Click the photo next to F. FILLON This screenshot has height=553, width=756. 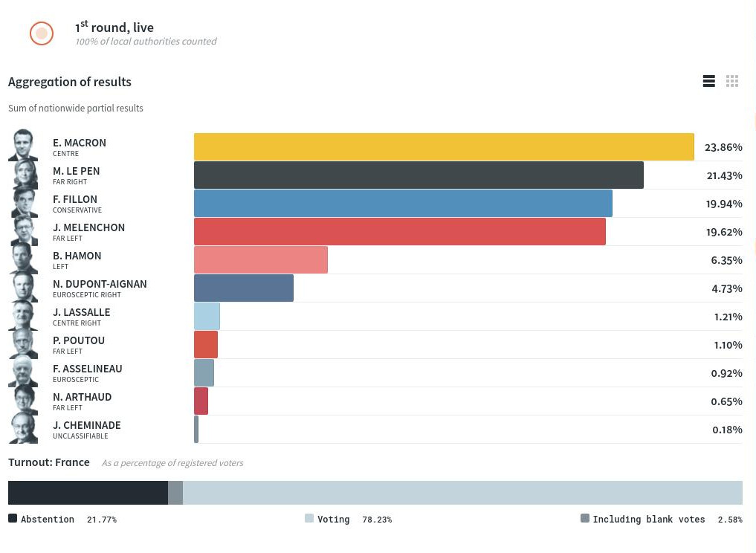click(24, 202)
